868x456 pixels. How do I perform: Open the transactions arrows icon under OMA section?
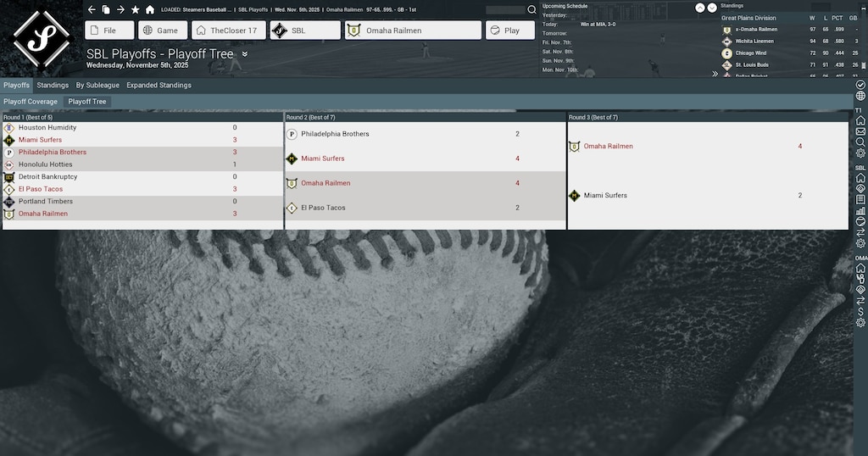(860, 301)
